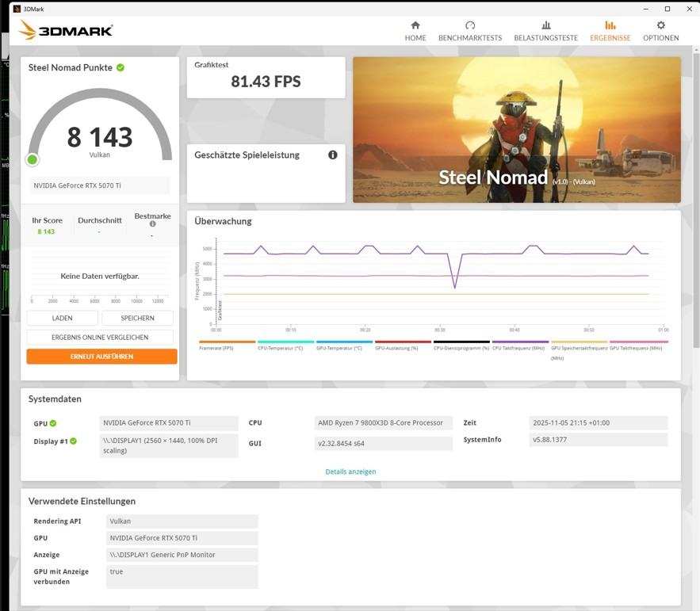This screenshot has height=611, width=700.
Task: Click the Rendering API value Vulkan
Action: pyautogui.click(x=182, y=521)
